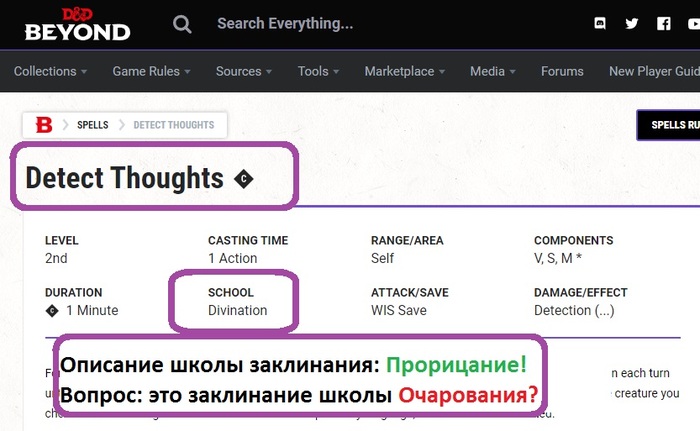
Task: Expand the Game Rules dropdown menu
Action: (151, 72)
